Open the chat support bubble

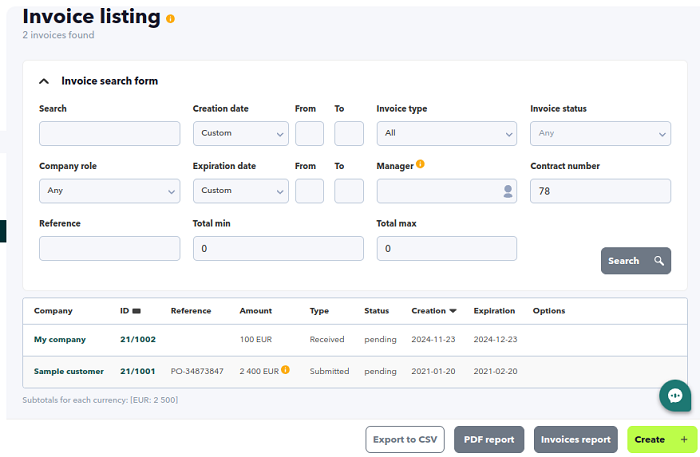675,395
